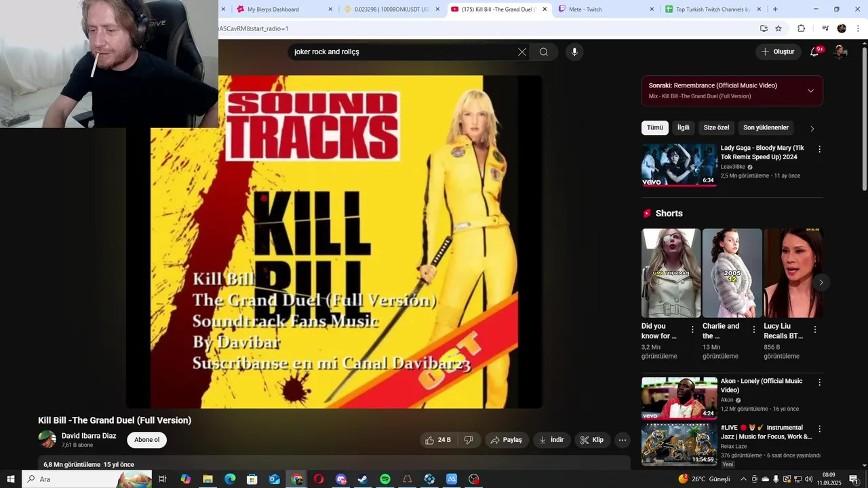Image resolution: width=868 pixels, height=488 pixels.
Task: Click the taskbar Ara search box
Action: 87,479
